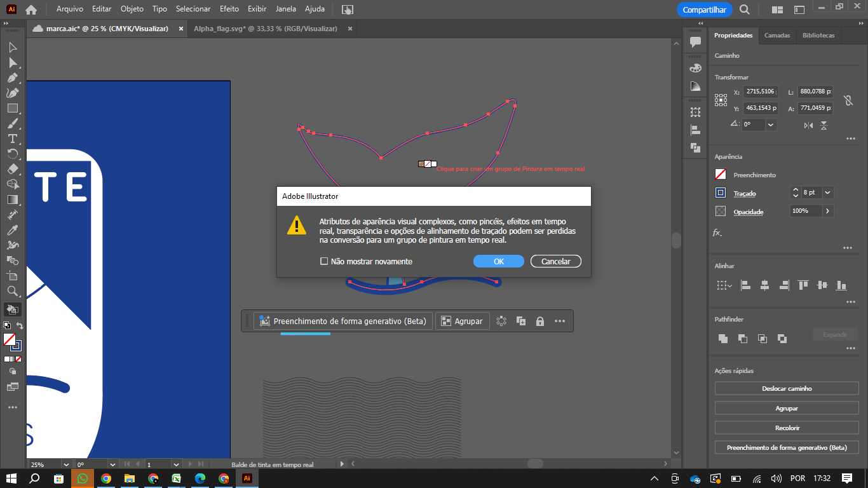
Task: Click horizontal align center icon
Action: click(764, 286)
